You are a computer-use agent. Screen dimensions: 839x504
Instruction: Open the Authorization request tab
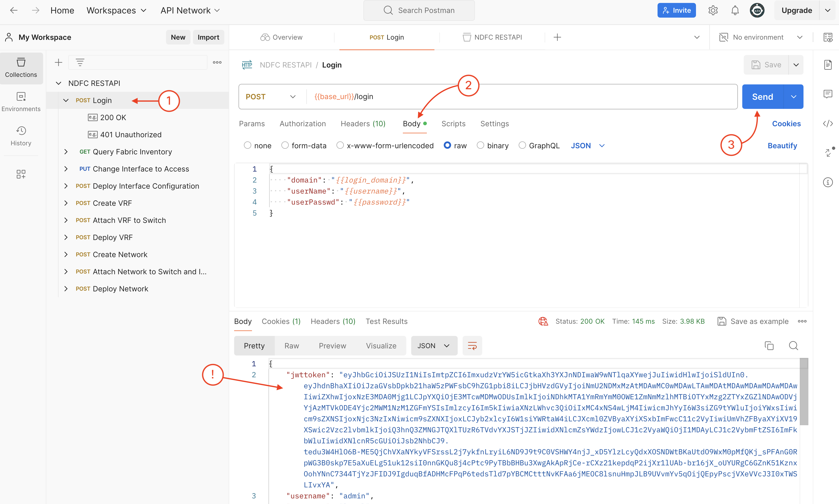point(302,124)
